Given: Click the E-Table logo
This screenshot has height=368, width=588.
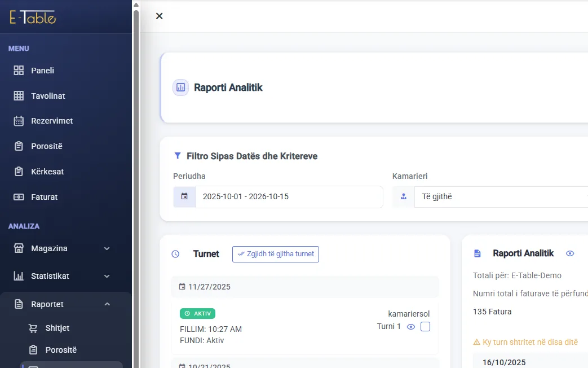Looking at the screenshot, I should coord(33,17).
